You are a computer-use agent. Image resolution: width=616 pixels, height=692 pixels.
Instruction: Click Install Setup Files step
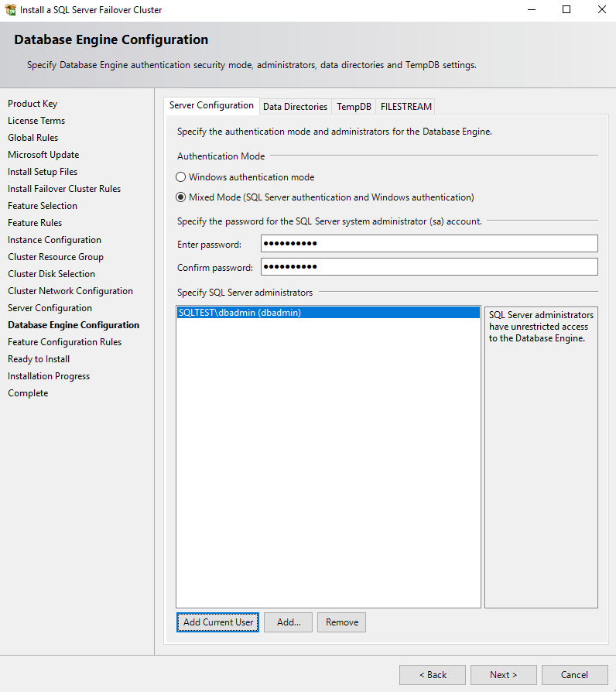43,172
